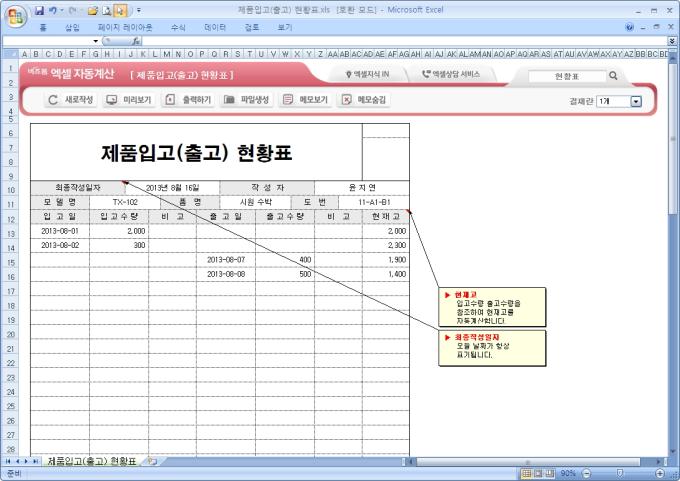The image size is (680, 481).
Task: Click the 파일생성 button
Action: tap(246, 100)
